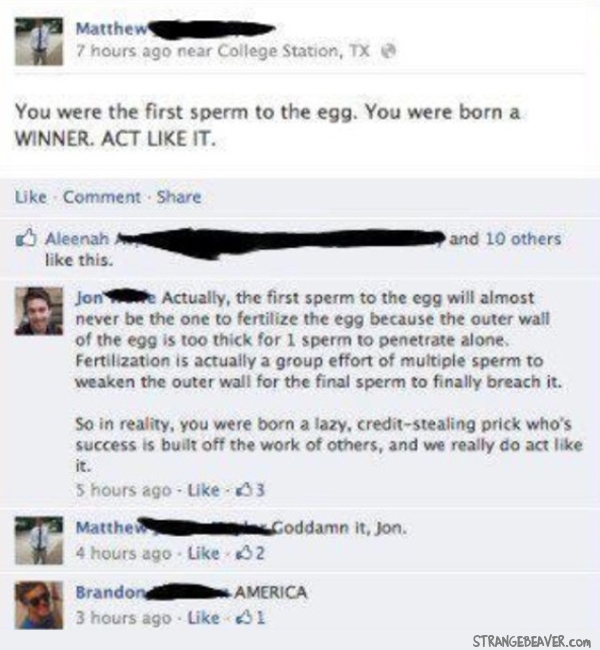Open Brandon's profile picture thumbnail
This screenshot has width=600, height=650.
pos(39,605)
